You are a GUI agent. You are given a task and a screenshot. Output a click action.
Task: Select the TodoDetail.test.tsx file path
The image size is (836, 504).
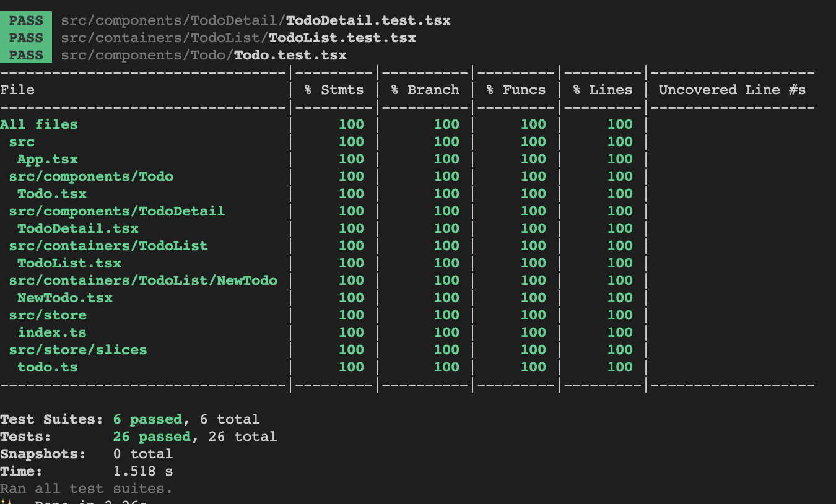pos(256,20)
